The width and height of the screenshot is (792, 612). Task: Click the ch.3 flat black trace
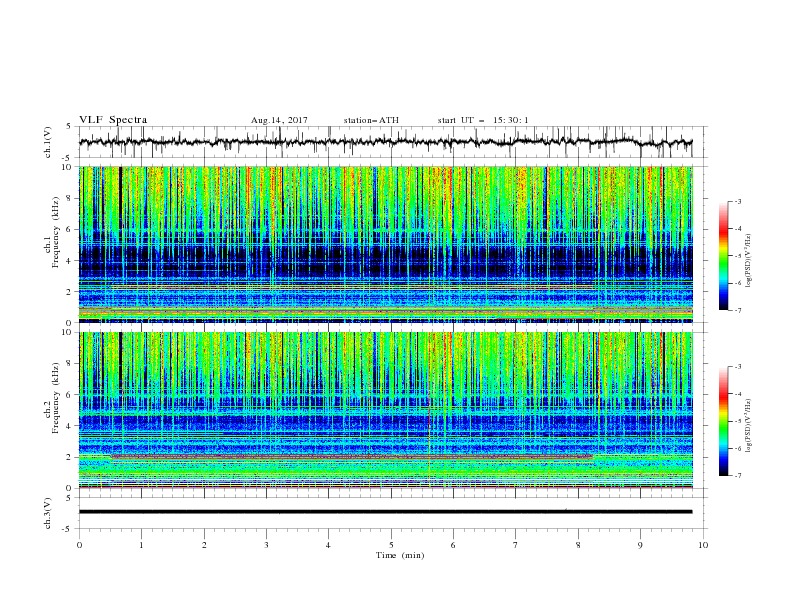pos(385,512)
